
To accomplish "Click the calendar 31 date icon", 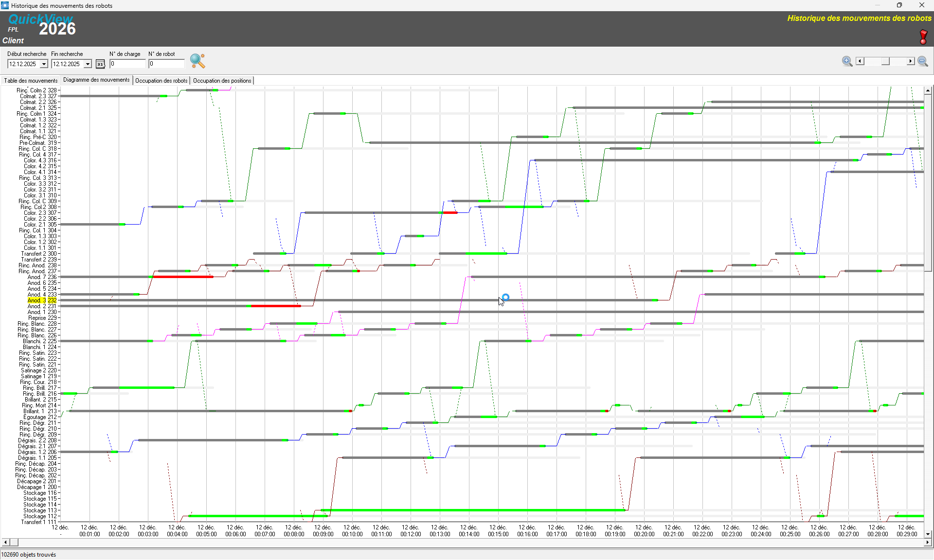I will click(100, 64).
